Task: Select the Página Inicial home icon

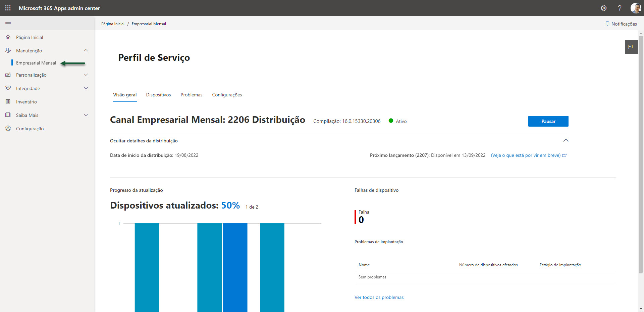Action: tap(8, 37)
